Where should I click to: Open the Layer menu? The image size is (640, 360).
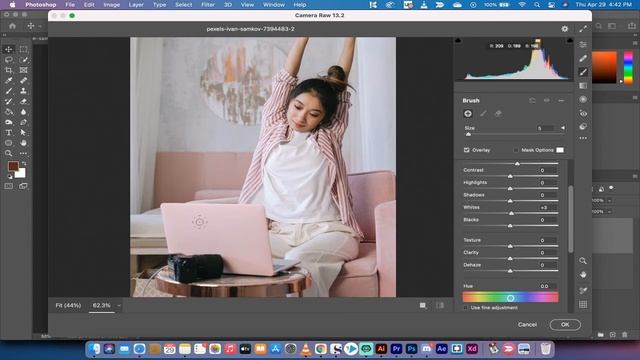point(136,4)
